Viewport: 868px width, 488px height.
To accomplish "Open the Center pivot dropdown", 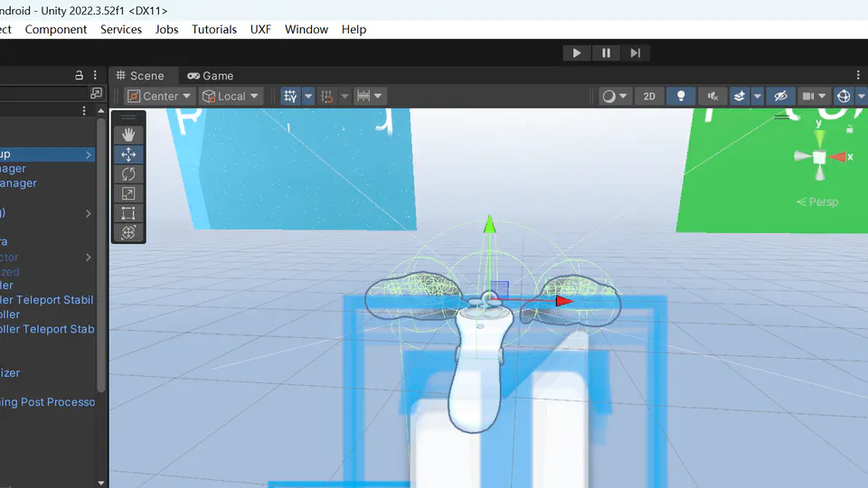I will click(159, 97).
